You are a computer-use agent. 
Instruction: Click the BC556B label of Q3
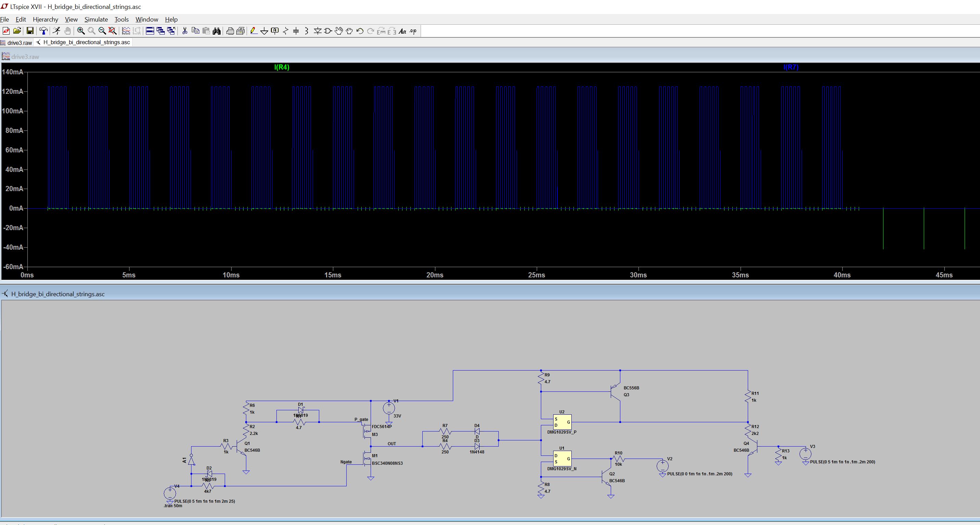[632, 388]
